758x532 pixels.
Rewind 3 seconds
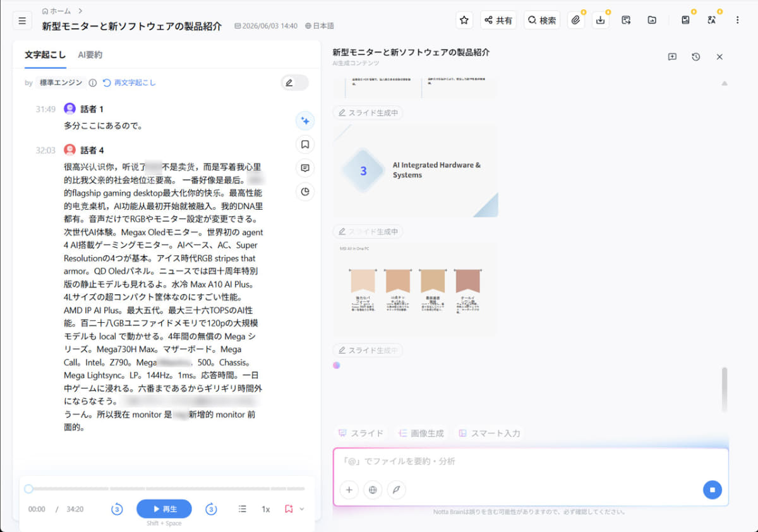(117, 509)
